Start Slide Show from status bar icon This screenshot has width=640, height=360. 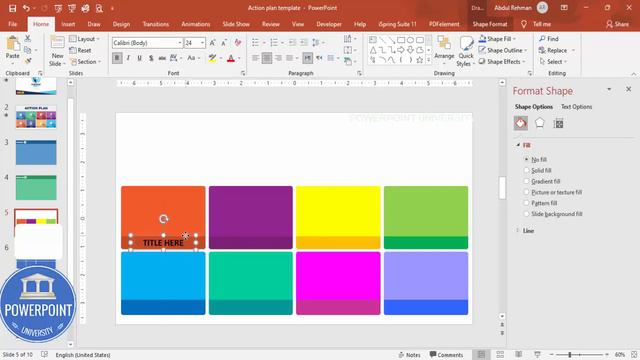tap(537, 354)
